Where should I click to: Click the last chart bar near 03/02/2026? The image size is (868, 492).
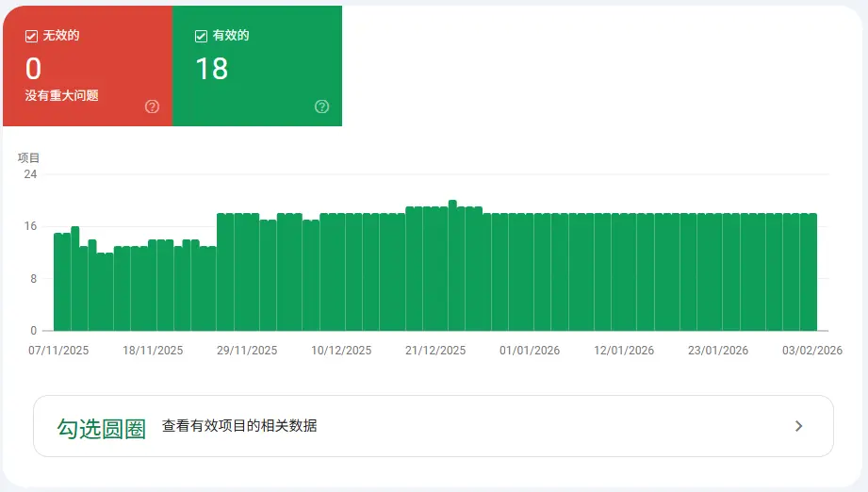pos(811,271)
